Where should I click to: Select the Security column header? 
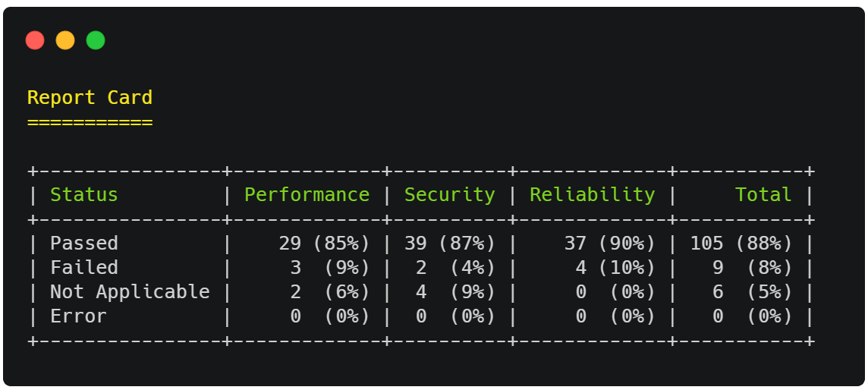point(449,195)
